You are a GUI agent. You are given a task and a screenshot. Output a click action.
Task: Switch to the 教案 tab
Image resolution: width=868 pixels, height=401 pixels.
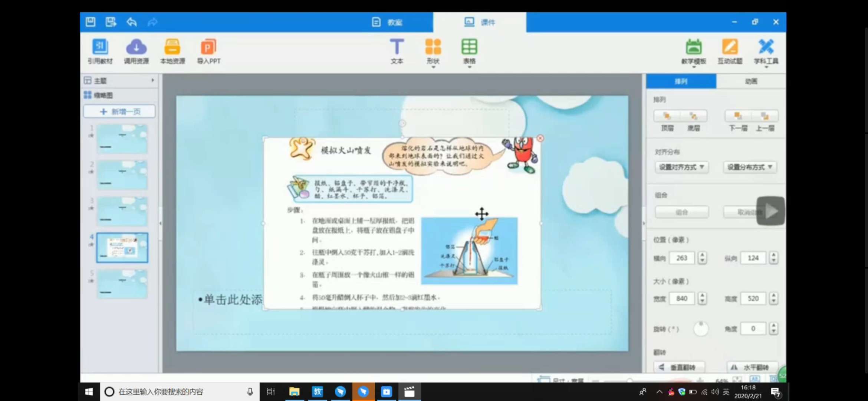(388, 22)
